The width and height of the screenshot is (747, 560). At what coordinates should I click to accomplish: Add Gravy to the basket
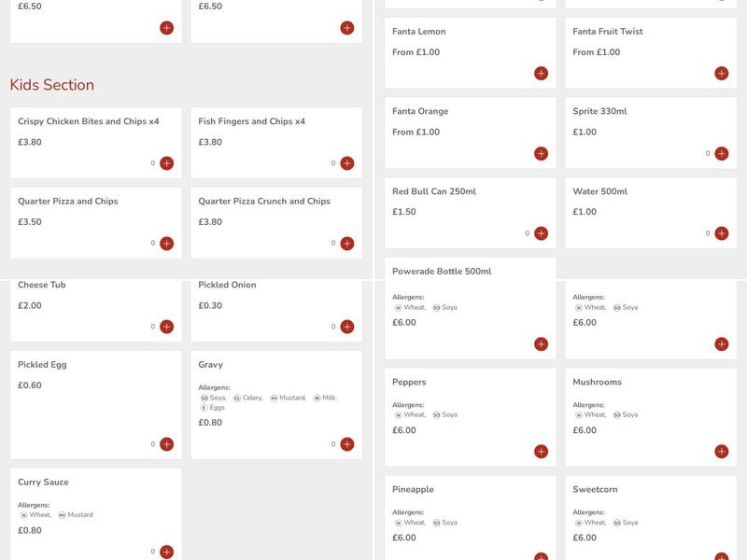pyautogui.click(x=346, y=444)
